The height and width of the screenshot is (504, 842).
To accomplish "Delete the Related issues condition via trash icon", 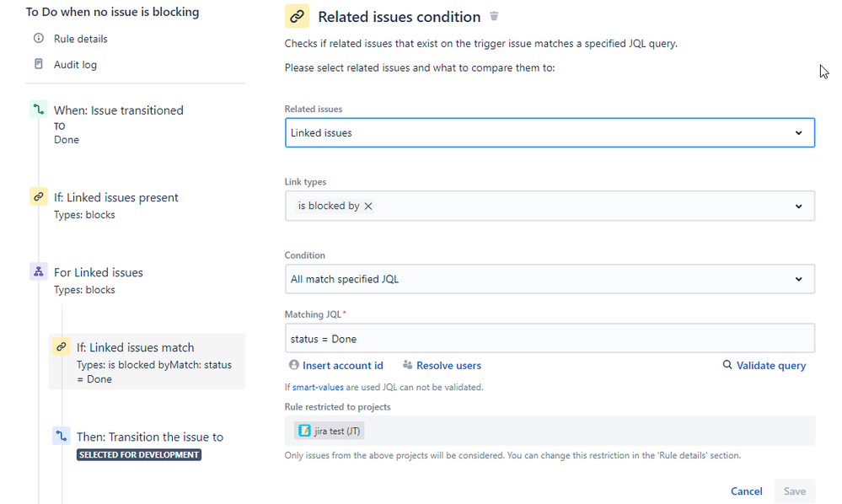I will tap(495, 17).
